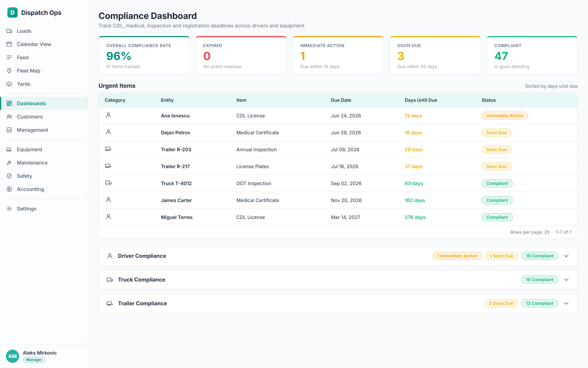This screenshot has width=588, height=368.
Task: Click the Dashboards grid icon
Action: (x=9, y=103)
